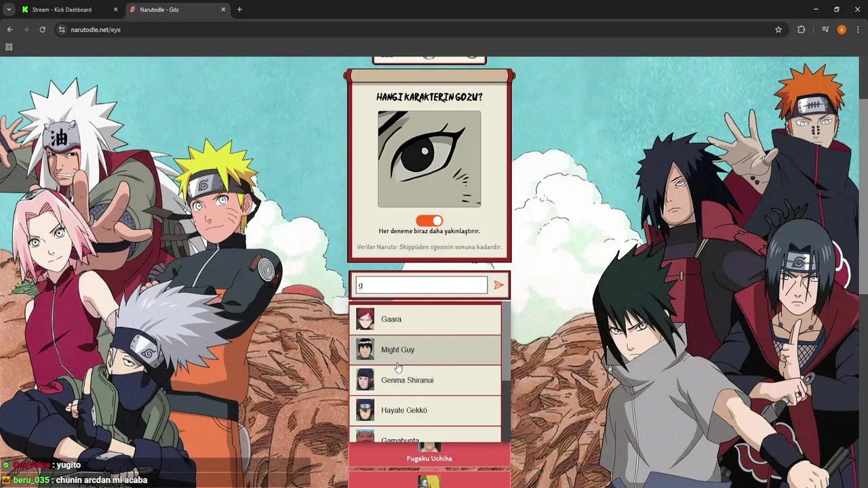868x488 pixels.
Task: View site information icon in address bar
Action: (62, 30)
